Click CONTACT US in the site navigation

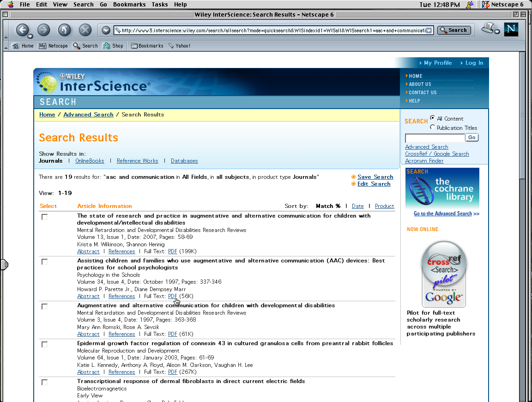[x=423, y=92]
